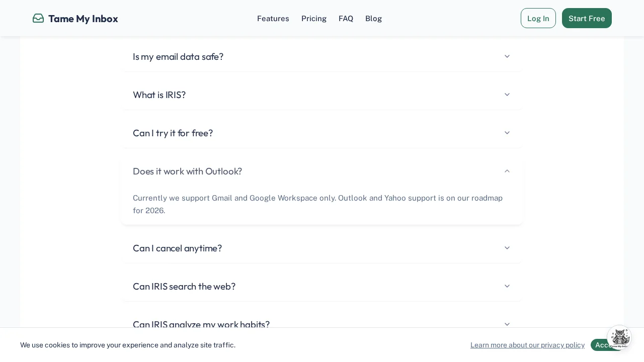The image size is (644, 362).
Task: Click the Tame My Inbox brand name
Action: 83,18
